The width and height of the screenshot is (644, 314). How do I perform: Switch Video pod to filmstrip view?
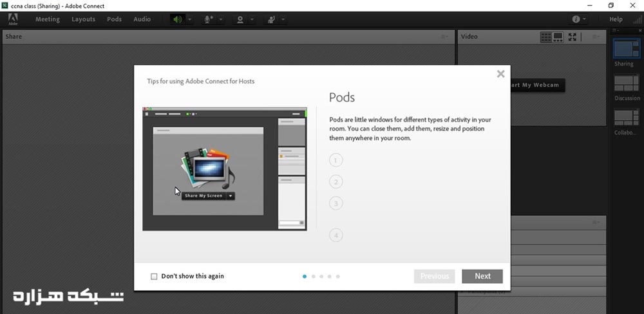[558, 37]
